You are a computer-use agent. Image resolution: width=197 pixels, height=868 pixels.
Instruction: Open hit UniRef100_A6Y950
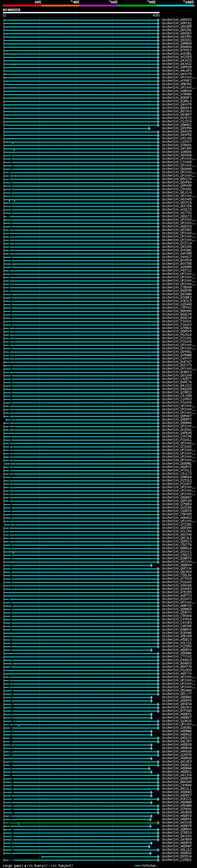click(x=176, y=37)
